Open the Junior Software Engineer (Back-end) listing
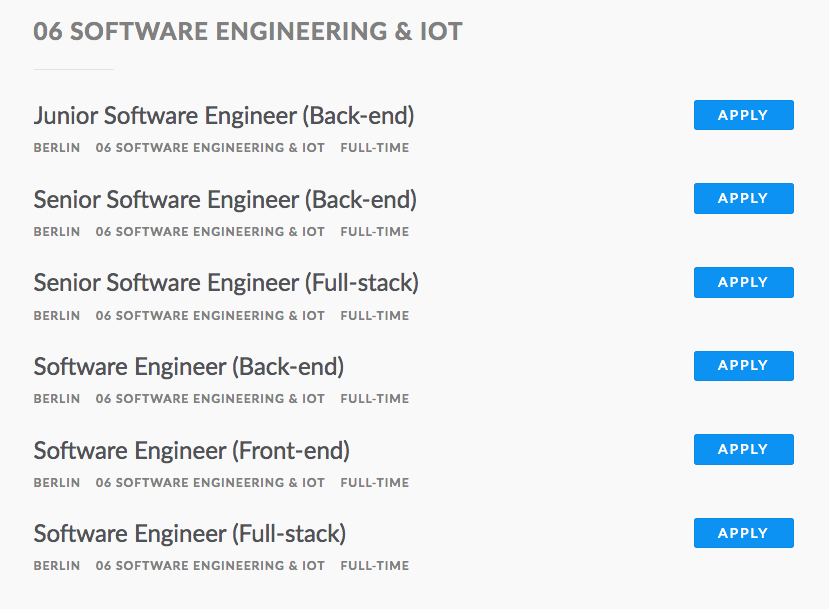The width and height of the screenshot is (829, 609). pyautogui.click(x=224, y=116)
